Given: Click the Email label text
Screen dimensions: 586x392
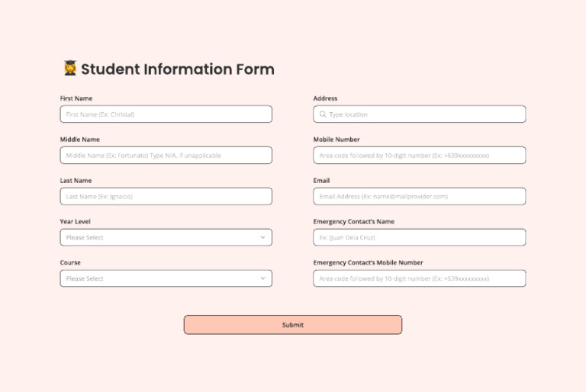Looking at the screenshot, I should pos(321,181).
